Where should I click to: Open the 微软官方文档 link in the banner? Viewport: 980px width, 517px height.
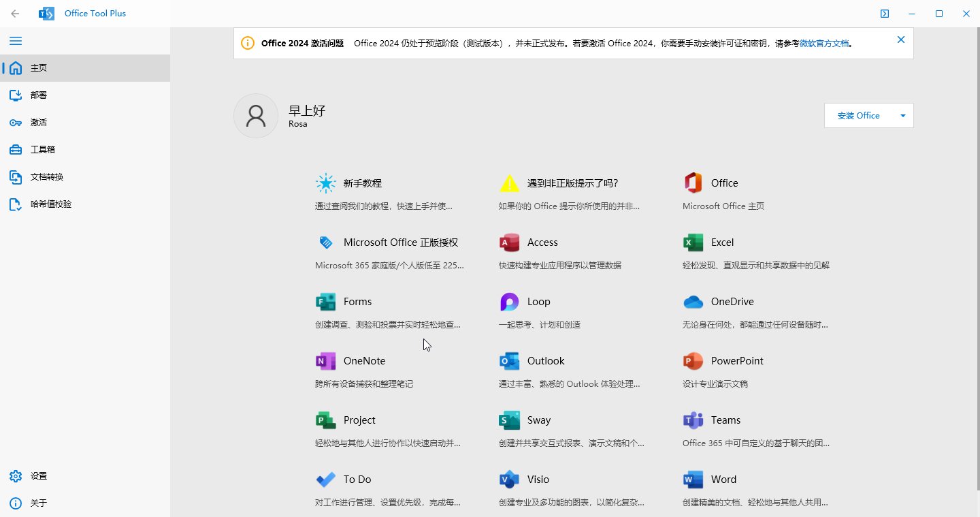pos(824,42)
